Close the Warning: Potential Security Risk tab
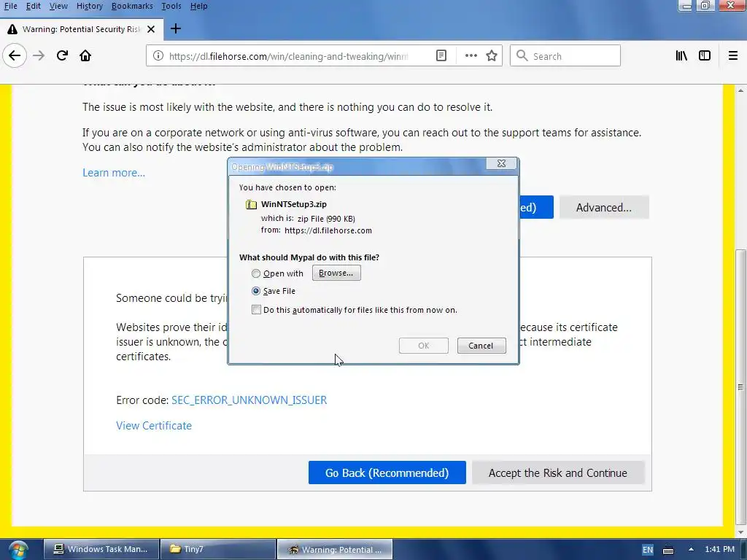Screen dimensions: 747x560 (151, 29)
